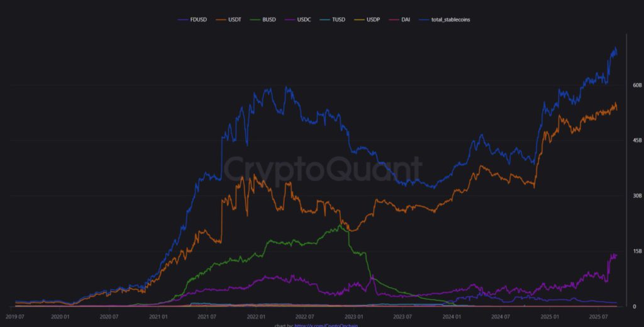The height and width of the screenshot is (327, 644).
Task: Toggle BUSD series visibility
Action: pyautogui.click(x=271, y=19)
